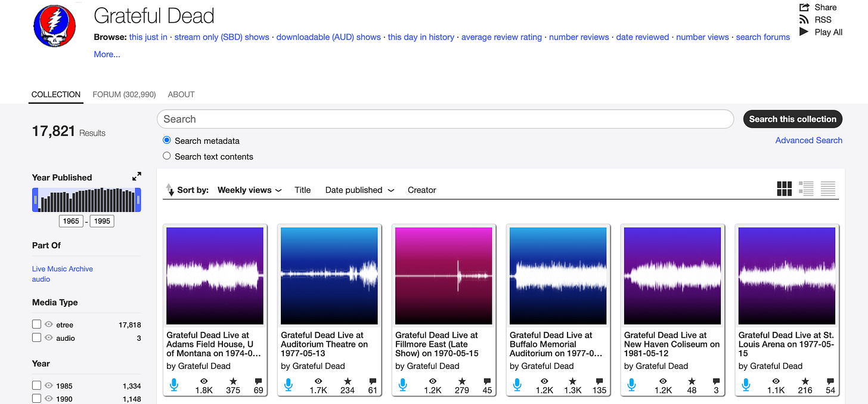Browse by 'average review rating'
This screenshot has height=404, width=868.
[x=501, y=37]
